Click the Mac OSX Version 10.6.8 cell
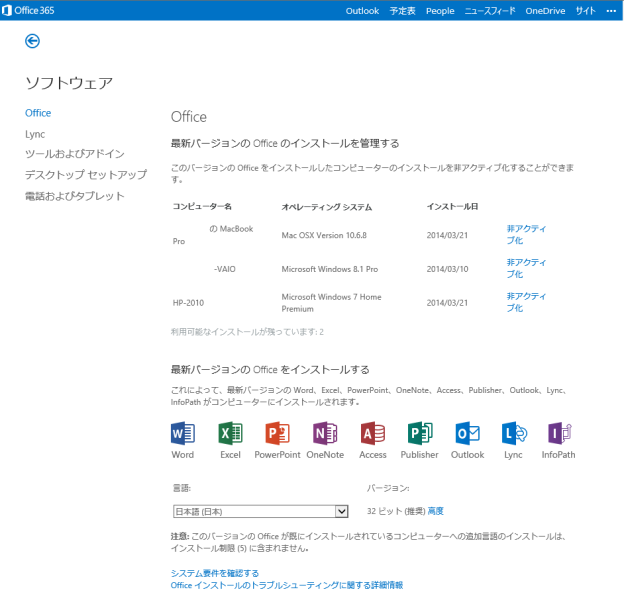The image size is (624, 608). [324, 235]
